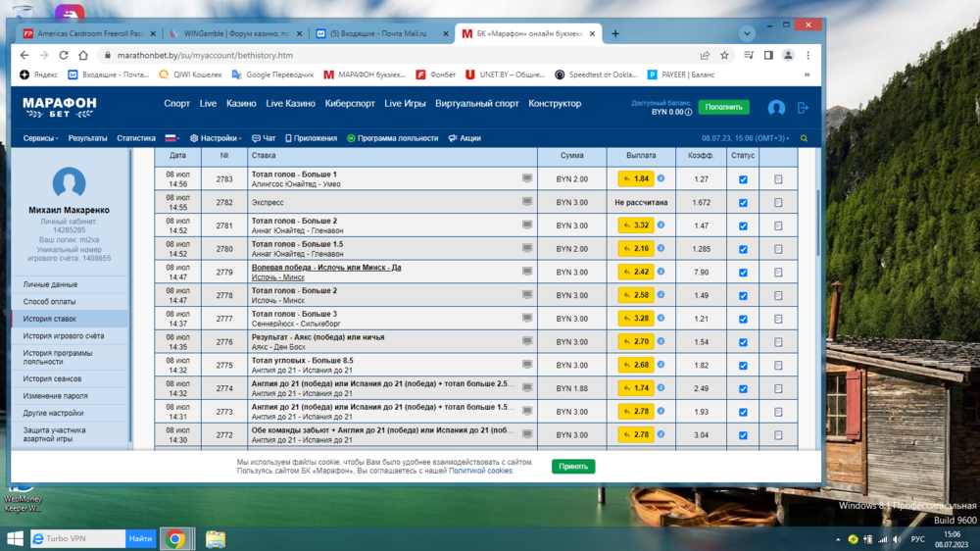Open File Explorer from taskbar

point(216,539)
